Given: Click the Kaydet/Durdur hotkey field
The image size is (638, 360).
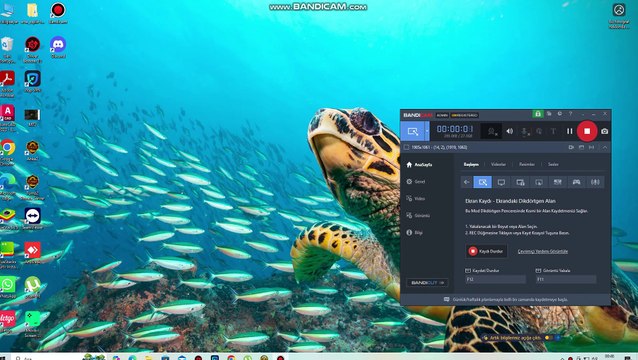Looking at the screenshot, I should [x=496, y=279].
